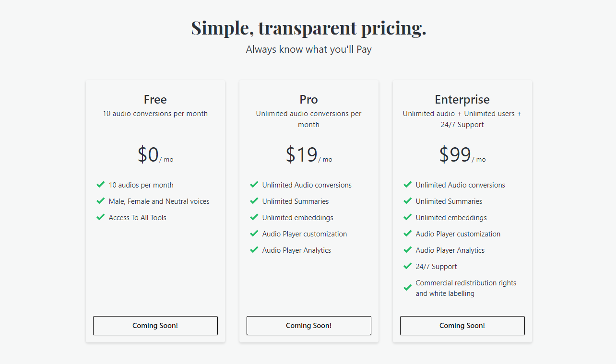Image resolution: width=616 pixels, height=364 pixels.
Task: Click Enterprise plan's "Audio Player Analytics" checkmark
Action: 407,250
